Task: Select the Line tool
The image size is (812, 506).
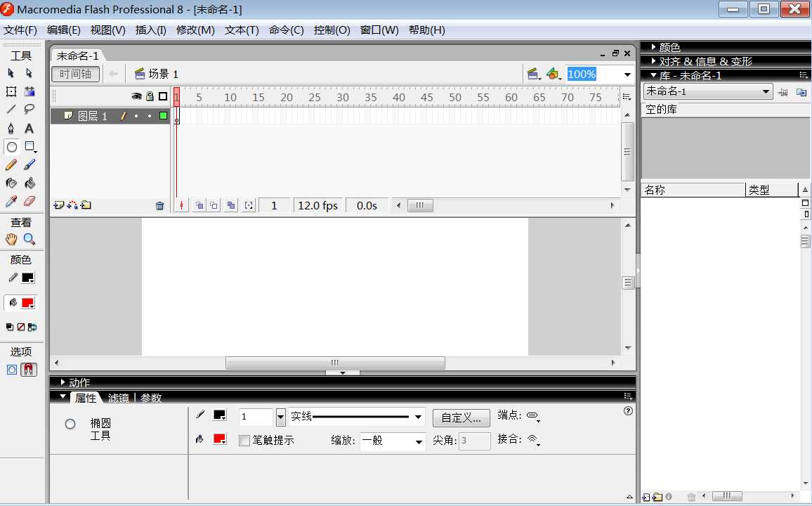Action: point(11,110)
